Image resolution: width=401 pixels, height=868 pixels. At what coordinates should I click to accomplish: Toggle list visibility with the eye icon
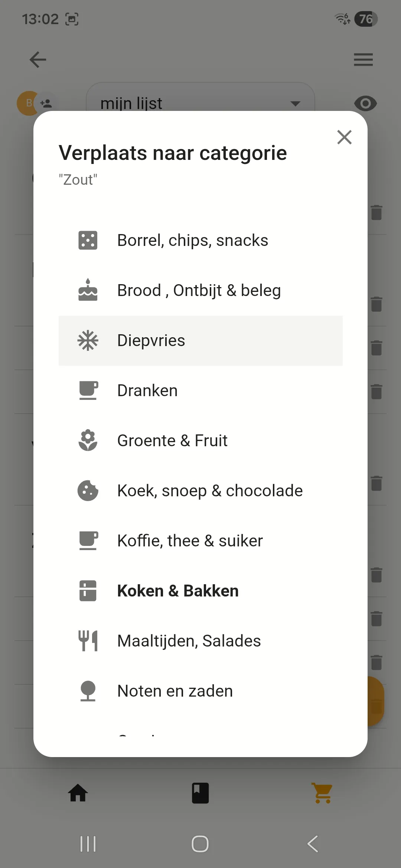[x=366, y=103]
